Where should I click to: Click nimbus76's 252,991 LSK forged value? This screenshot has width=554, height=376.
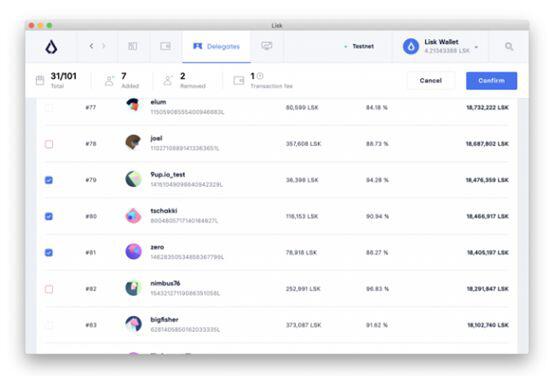tap(303, 289)
